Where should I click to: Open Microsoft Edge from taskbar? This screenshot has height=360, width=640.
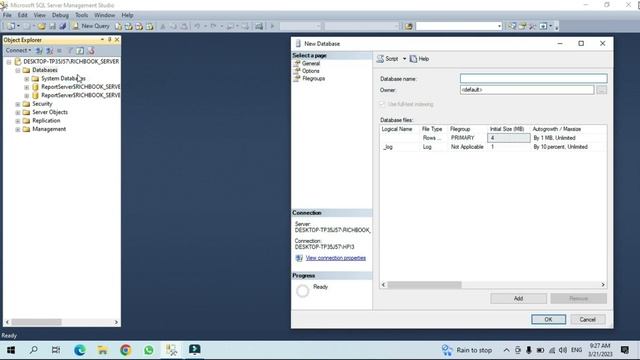80,350
